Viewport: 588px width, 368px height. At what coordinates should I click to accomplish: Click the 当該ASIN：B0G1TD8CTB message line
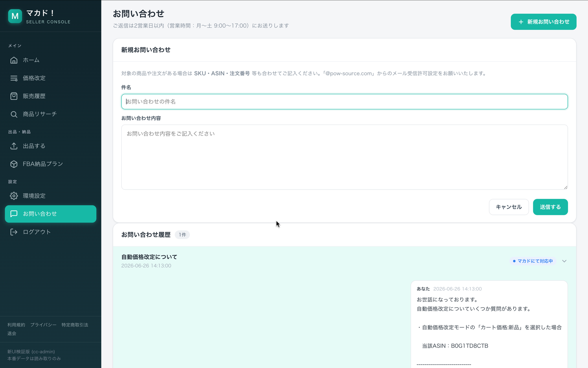(455, 346)
